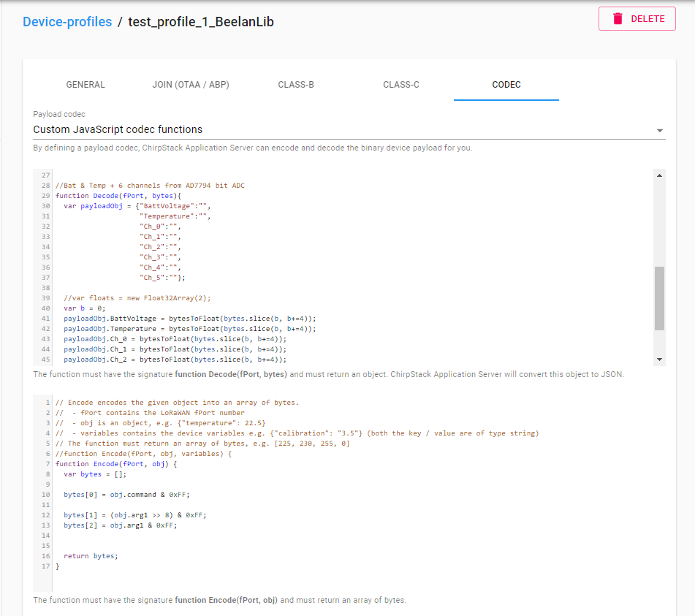695x616 pixels.
Task: Switch to the GENERAL tab
Action: click(86, 85)
